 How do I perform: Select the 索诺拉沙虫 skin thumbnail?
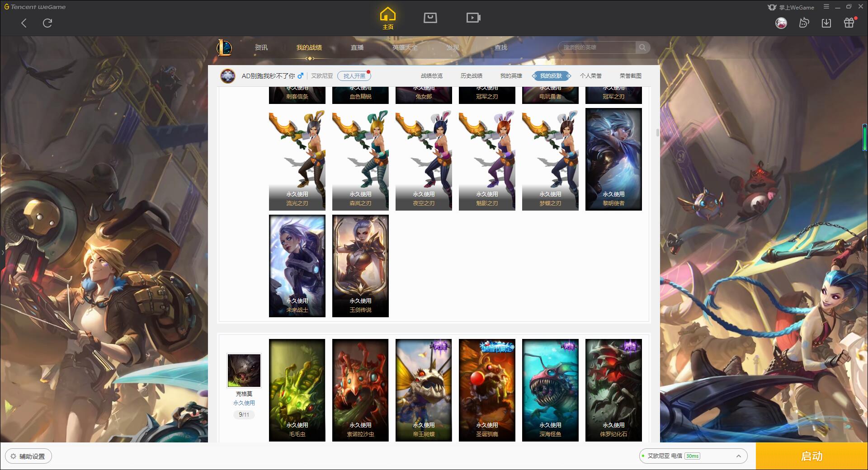(x=360, y=390)
